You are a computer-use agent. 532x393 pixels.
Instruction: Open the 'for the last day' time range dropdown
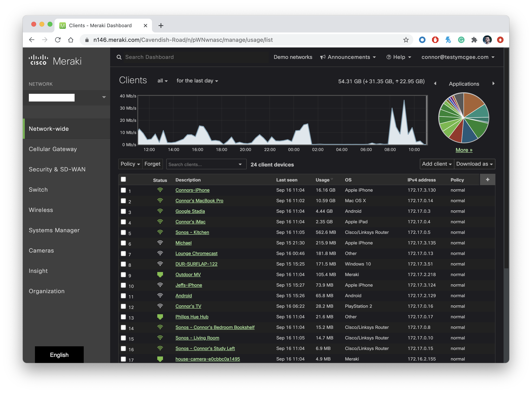click(x=197, y=81)
